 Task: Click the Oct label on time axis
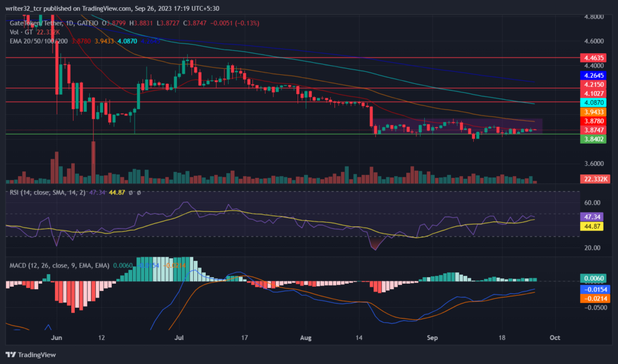tap(555, 338)
